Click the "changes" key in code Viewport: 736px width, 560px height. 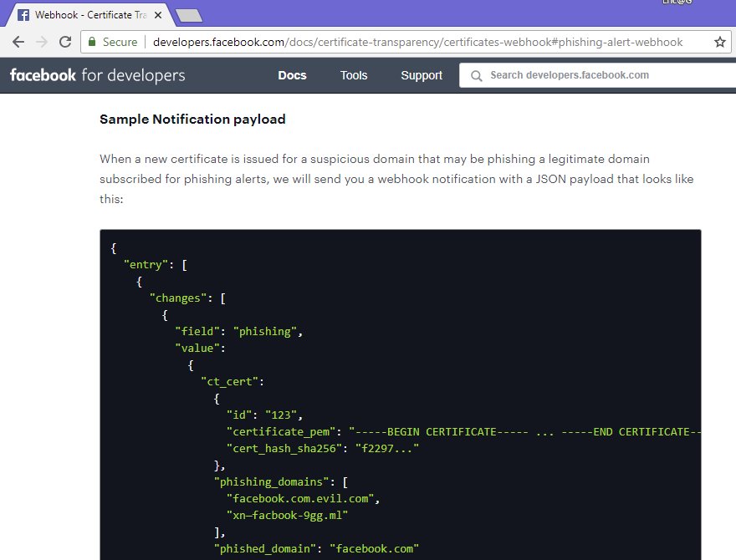pyautogui.click(x=178, y=298)
